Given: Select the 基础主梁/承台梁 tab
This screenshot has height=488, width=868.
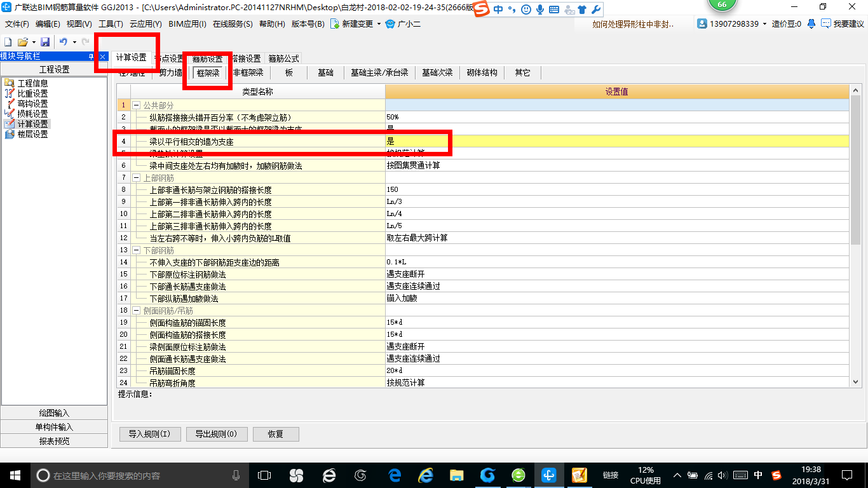Looking at the screenshot, I should pos(379,72).
